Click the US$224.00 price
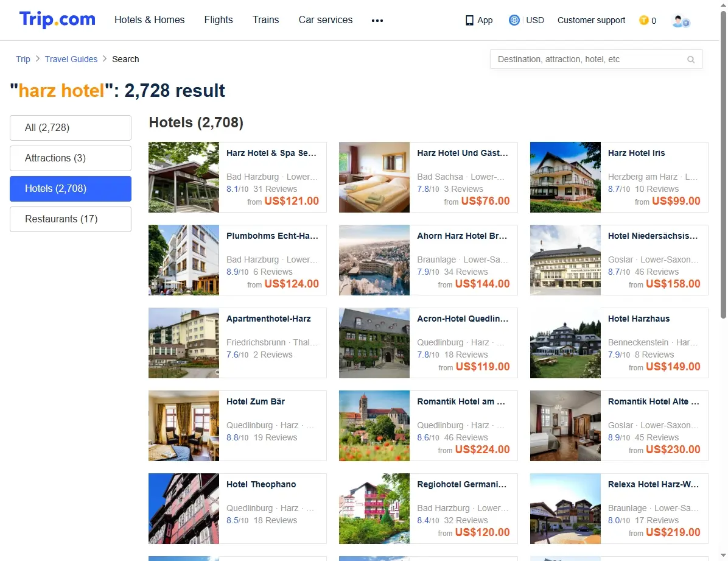The width and height of the screenshot is (728, 561). 483,450
